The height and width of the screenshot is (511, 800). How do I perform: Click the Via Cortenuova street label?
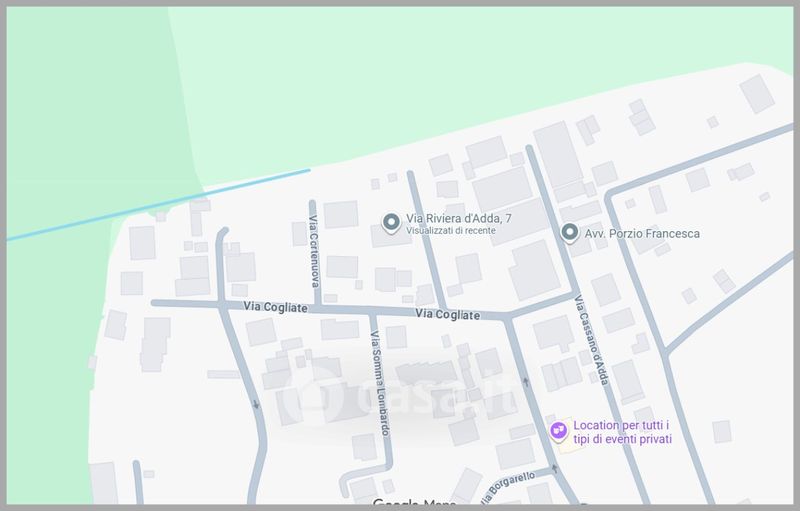pos(314,250)
